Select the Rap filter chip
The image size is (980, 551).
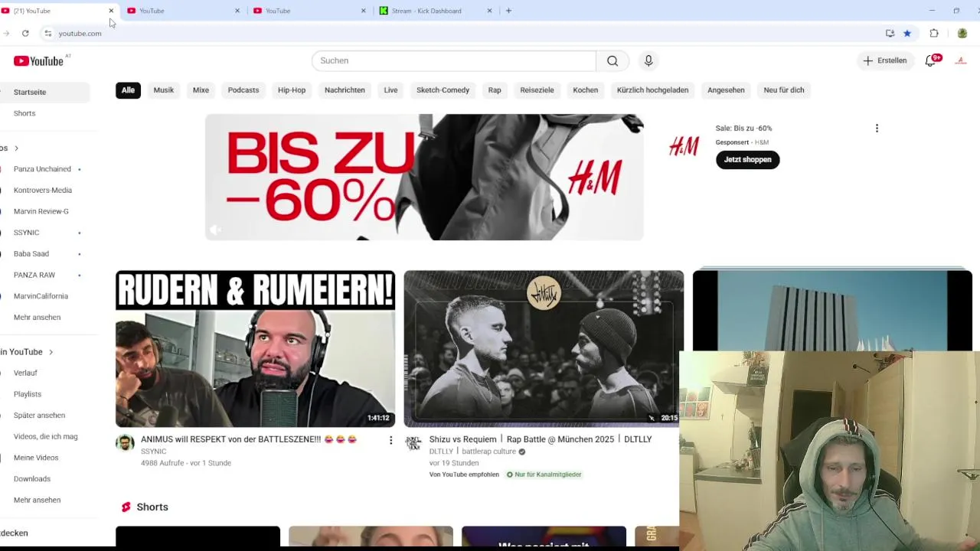[x=495, y=90]
